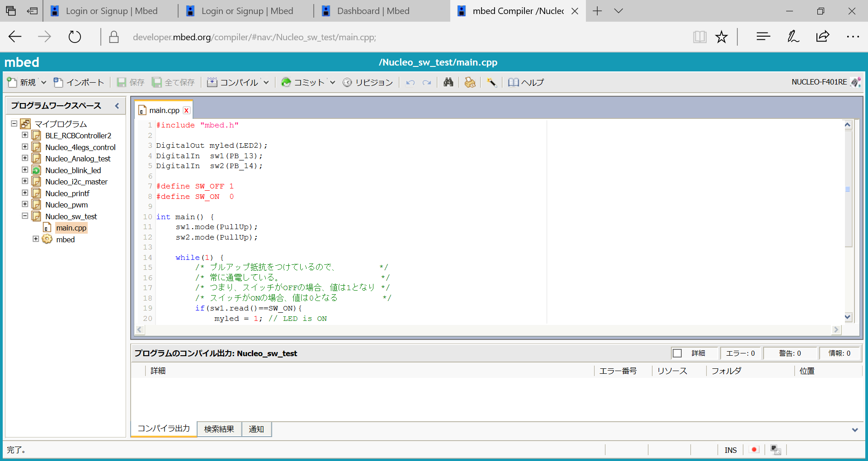Click the red record status icon

(x=754, y=450)
